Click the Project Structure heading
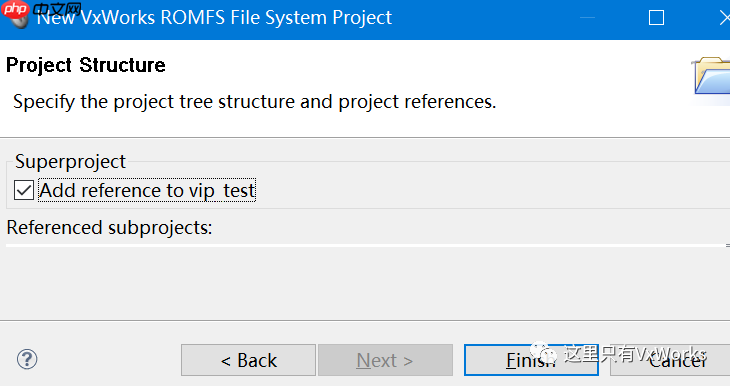This screenshot has width=730, height=386. pyautogui.click(x=86, y=65)
